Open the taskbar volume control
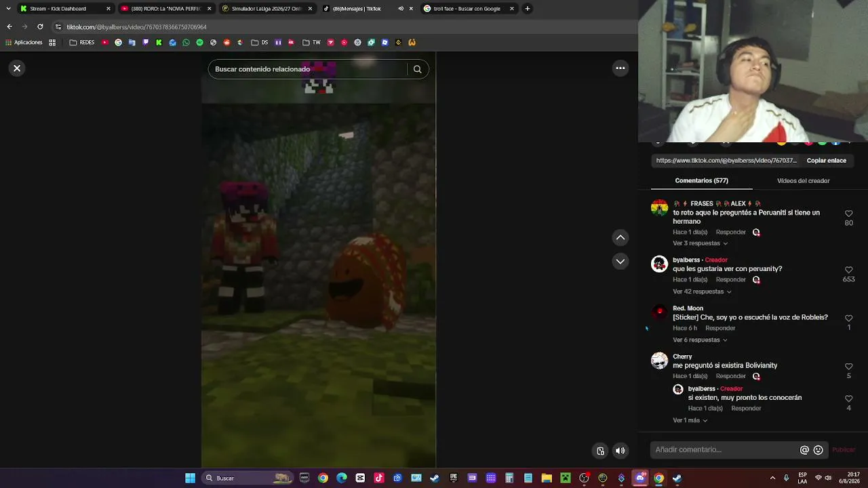Screen dimensions: 868x488 (x=828, y=479)
